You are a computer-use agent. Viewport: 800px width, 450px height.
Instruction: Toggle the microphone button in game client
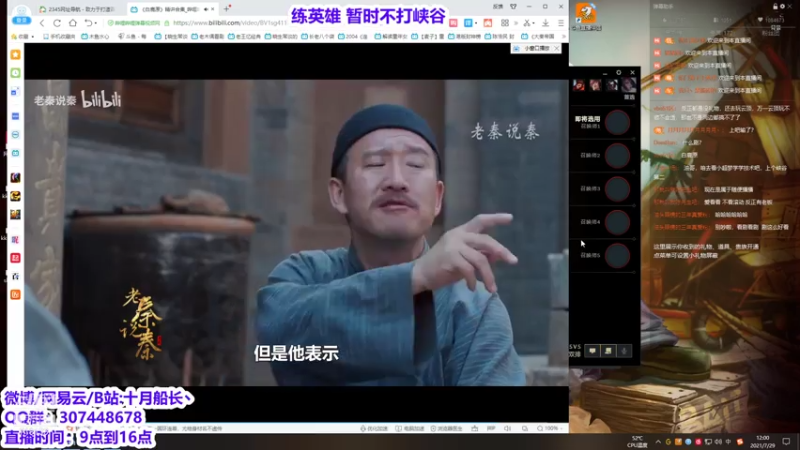tap(624, 351)
